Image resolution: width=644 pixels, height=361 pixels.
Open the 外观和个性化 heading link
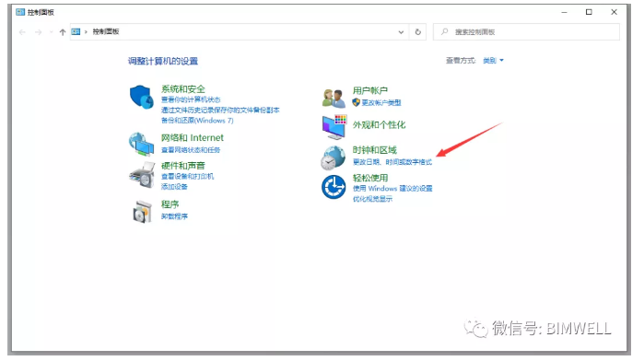(379, 125)
